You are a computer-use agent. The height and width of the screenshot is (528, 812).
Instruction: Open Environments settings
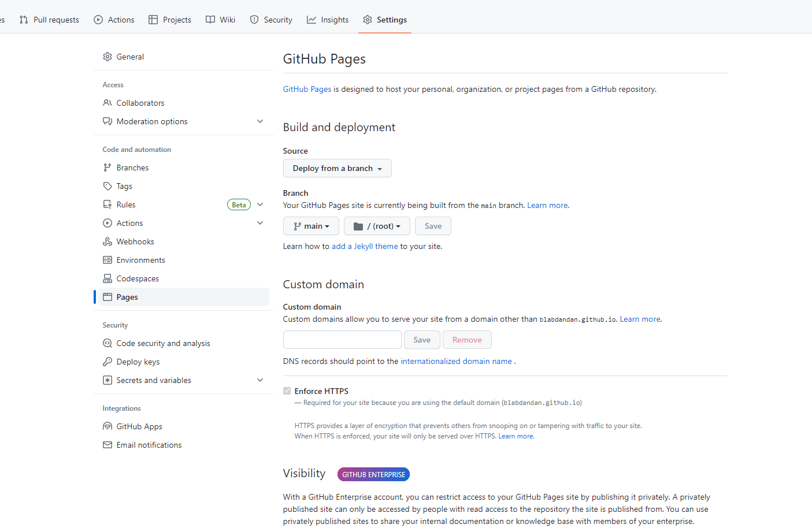pos(184,260)
